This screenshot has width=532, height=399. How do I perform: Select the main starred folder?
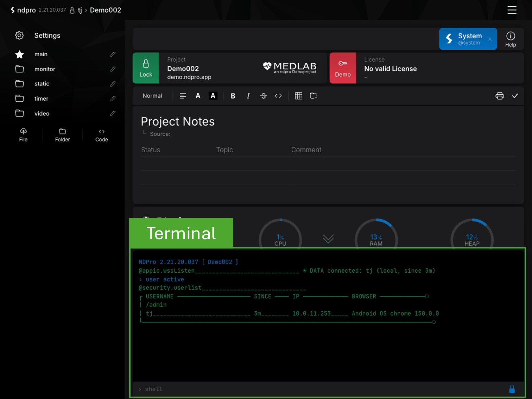[41, 54]
